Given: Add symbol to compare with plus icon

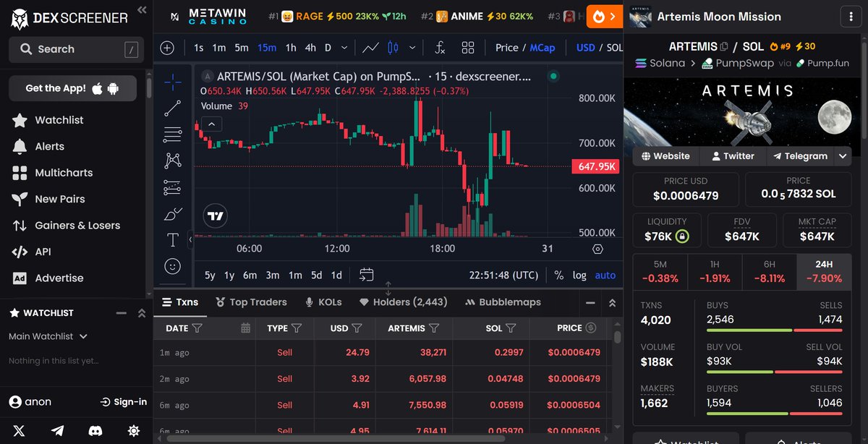Looking at the screenshot, I should pyautogui.click(x=167, y=48).
